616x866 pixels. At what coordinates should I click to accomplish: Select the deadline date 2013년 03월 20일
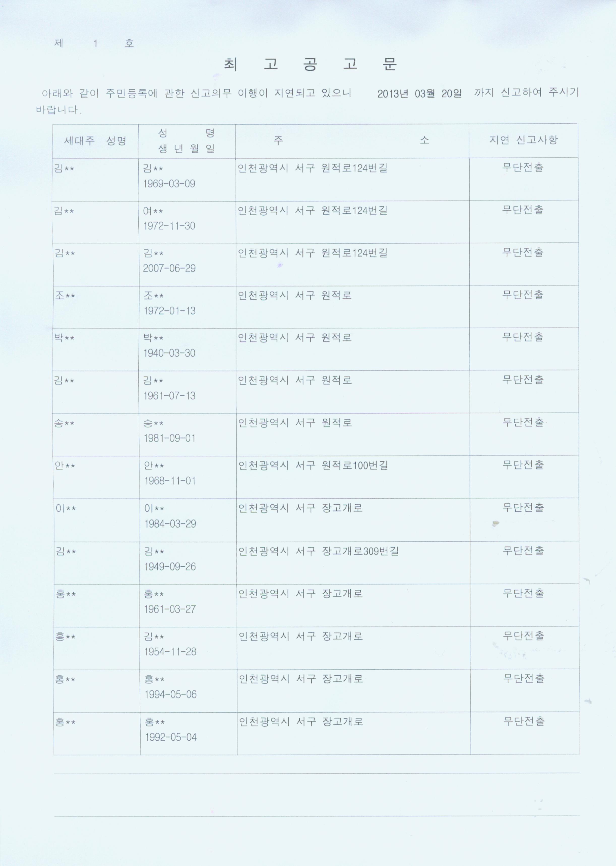419,93
